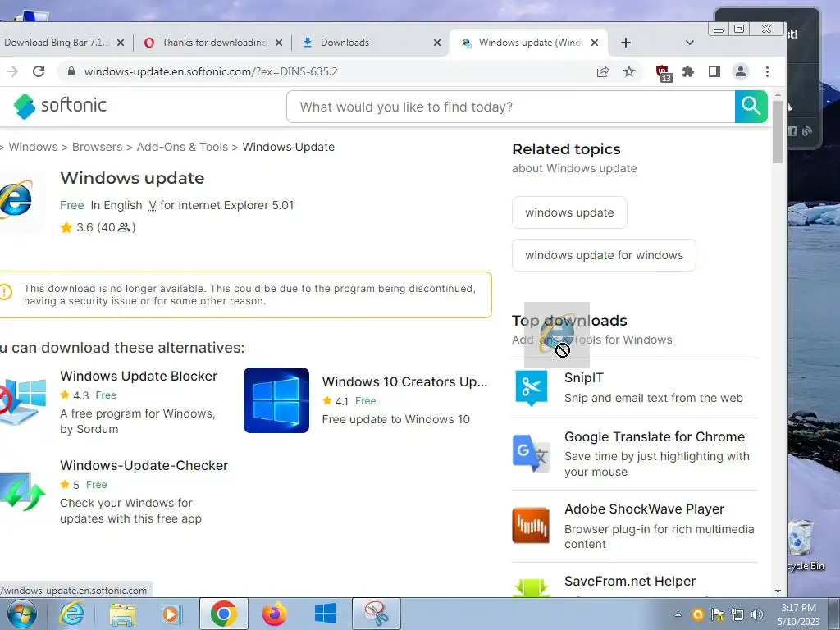The height and width of the screenshot is (630, 840).
Task: Open the Chrome profile avatar
Action: [x=741, y=71]
